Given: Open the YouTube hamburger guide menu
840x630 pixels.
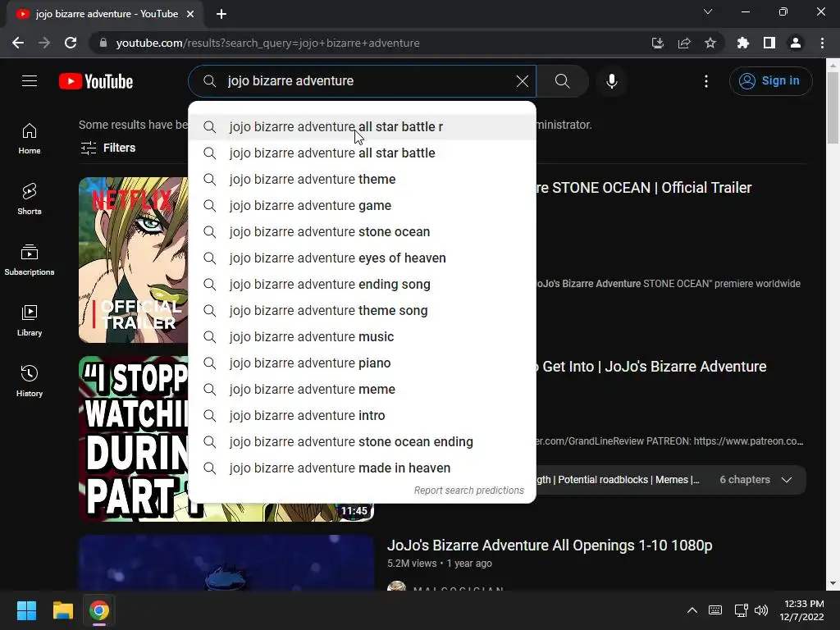Looking at the screenshot, I should point(30,81).
